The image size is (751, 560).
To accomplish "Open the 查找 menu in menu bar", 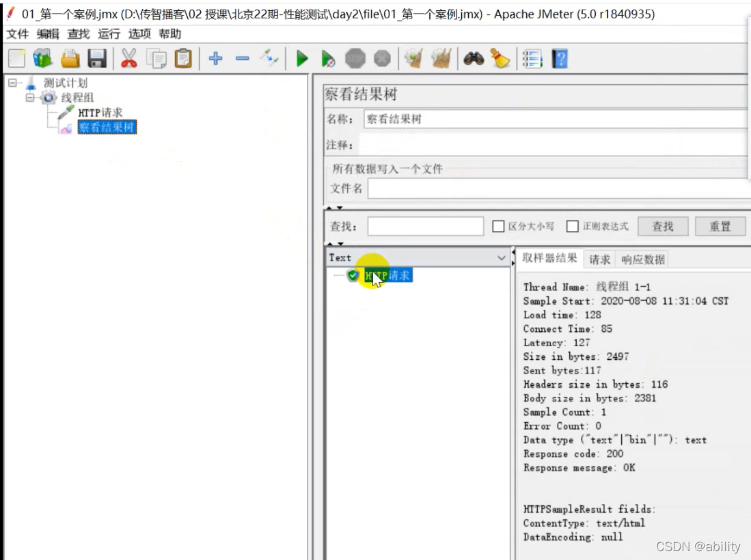I will tap(79, 34).
